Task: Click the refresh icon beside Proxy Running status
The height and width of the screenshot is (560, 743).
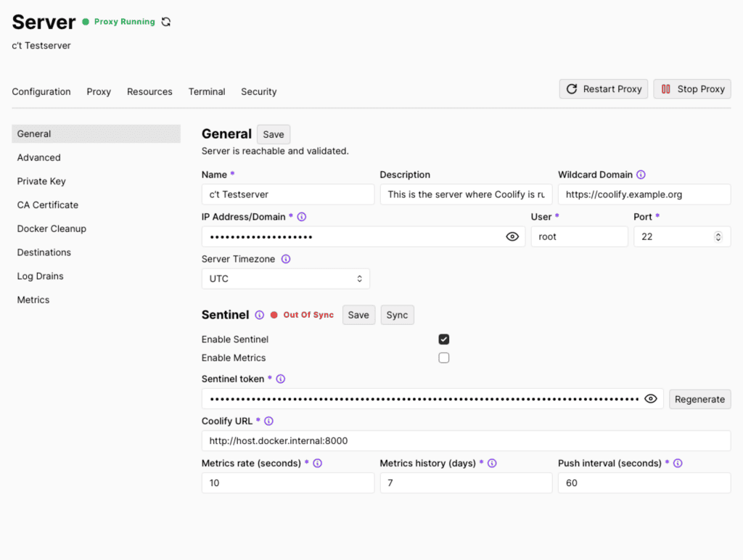Action: pyautogui.click(x=165, y=22)
